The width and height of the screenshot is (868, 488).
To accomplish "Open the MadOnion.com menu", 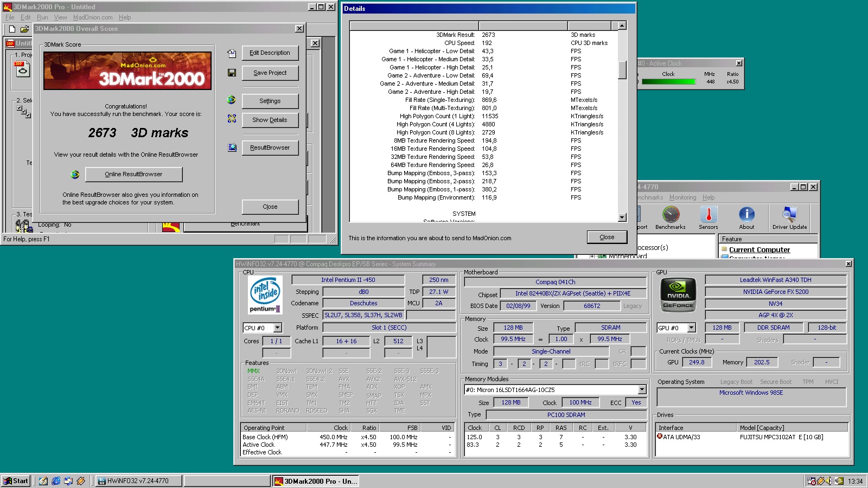I will tap(92, 17).
